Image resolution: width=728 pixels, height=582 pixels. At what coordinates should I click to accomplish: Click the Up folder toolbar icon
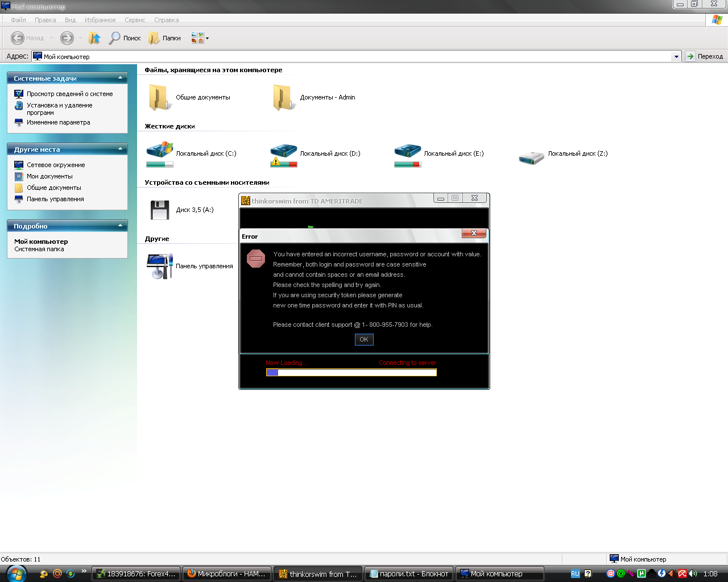pos(94,38)
